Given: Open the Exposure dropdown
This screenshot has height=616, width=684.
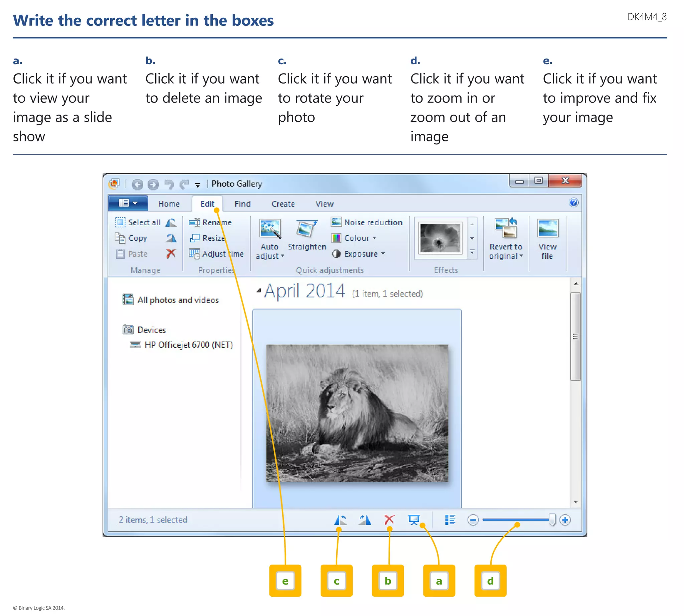Looking at the screenshot, I should pos(383,253).
